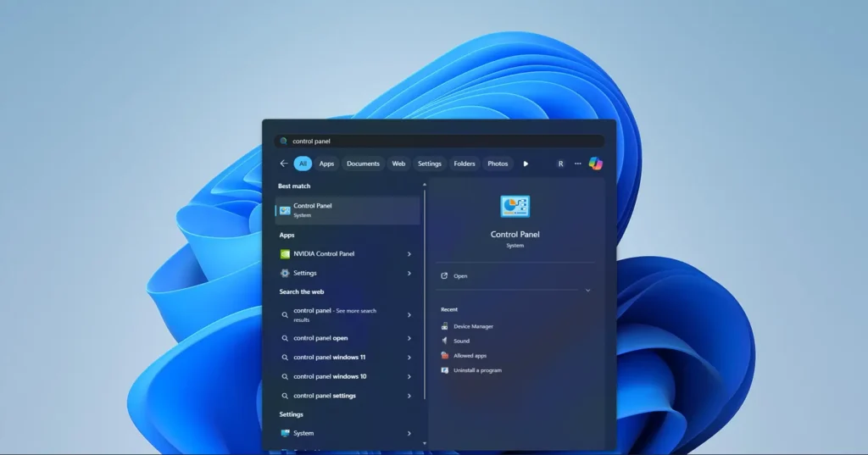The image size is (868, 455).
Task: Click the results list scrollbar
Action: tap(425, 295)
